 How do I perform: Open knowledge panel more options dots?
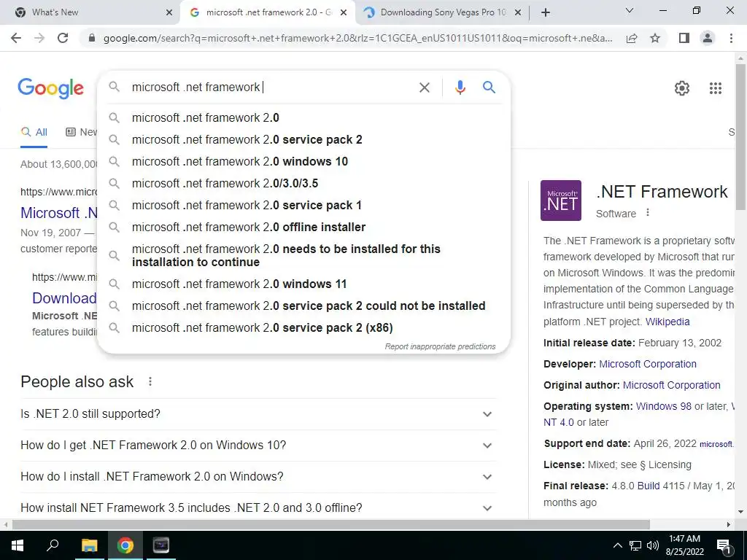[x=648, y=212]
